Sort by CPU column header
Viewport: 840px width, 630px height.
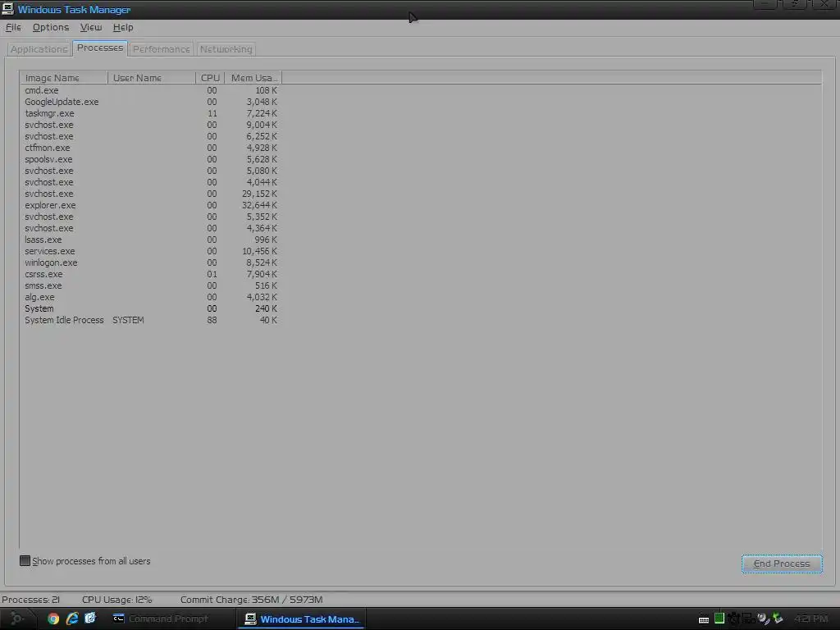[x=210, y=78]
